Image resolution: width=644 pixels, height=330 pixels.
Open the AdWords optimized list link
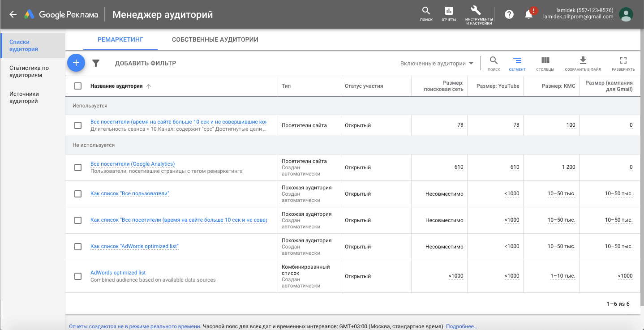[118, 273]
